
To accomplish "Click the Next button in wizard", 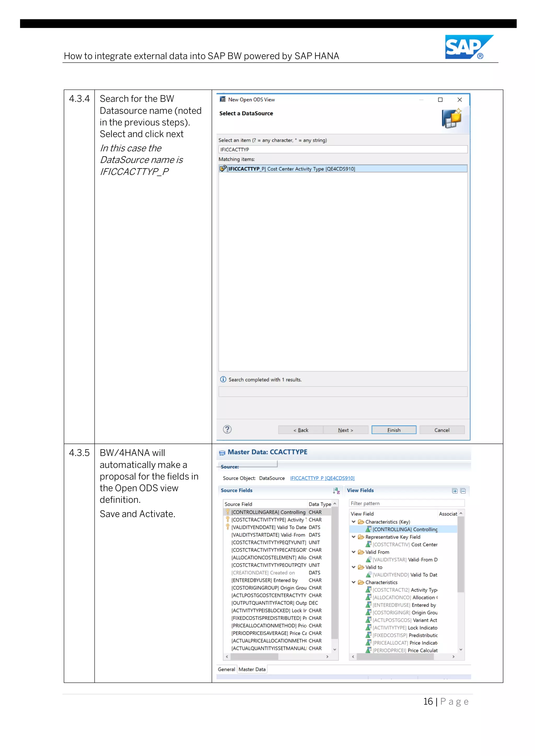I will [x=346, y=430].
